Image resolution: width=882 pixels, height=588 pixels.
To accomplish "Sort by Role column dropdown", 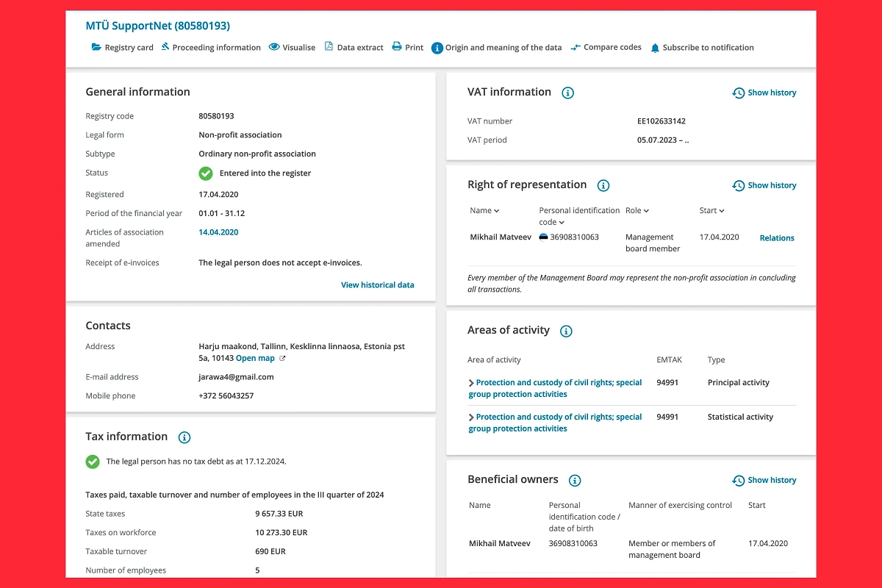I will tap(637, 211).
